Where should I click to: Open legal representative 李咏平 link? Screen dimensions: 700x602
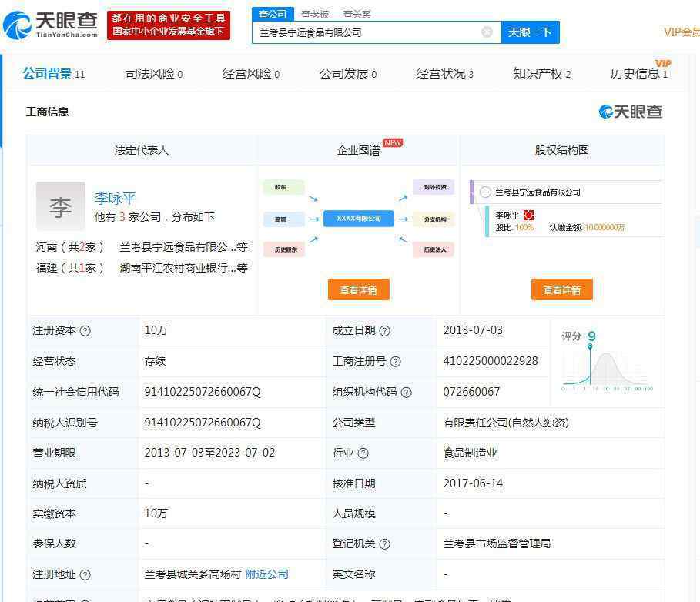(115, 198)
